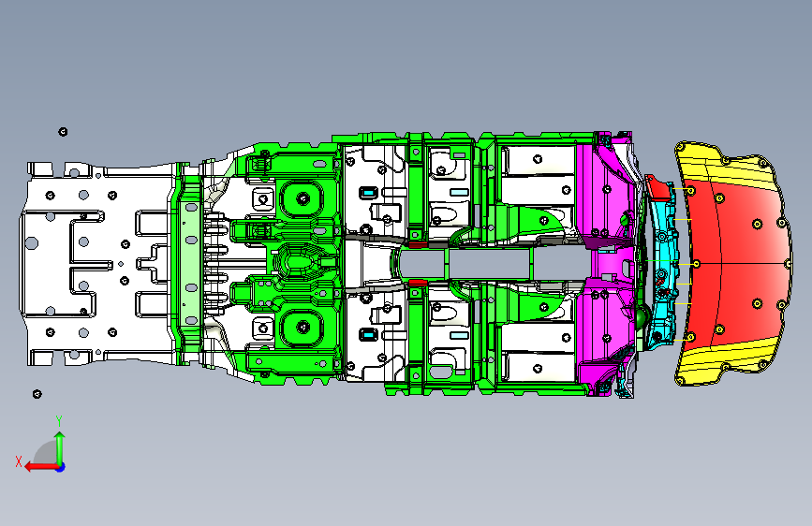Select the dark green sphere near the cyan bracket
This screenshot has width=812, height=526.
coord(642,315)
